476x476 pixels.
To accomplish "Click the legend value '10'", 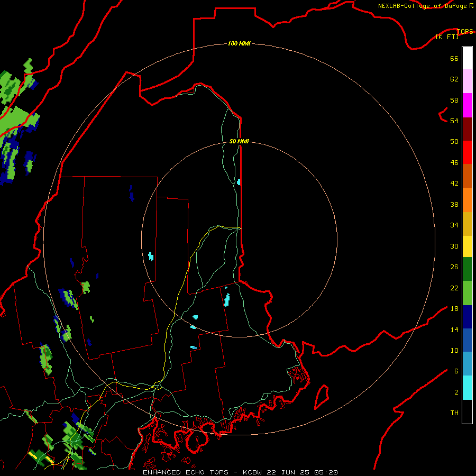I will click(454, 350).
